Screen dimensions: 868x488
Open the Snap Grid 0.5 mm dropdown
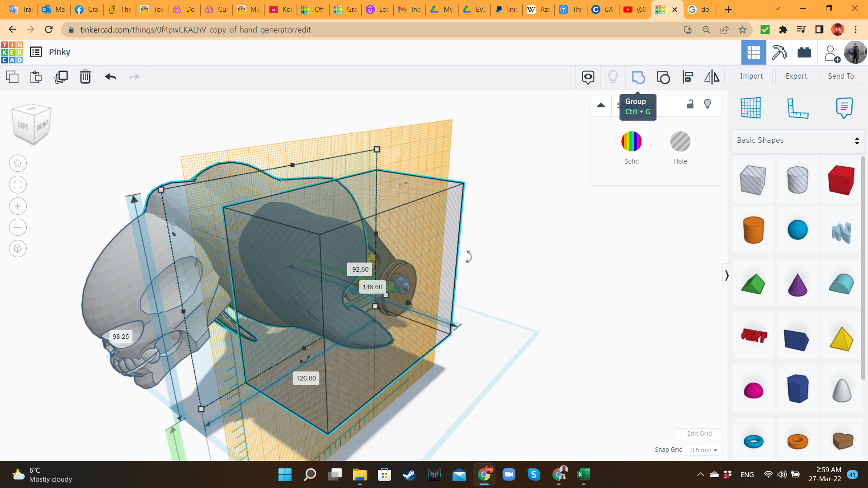point(703,450)
